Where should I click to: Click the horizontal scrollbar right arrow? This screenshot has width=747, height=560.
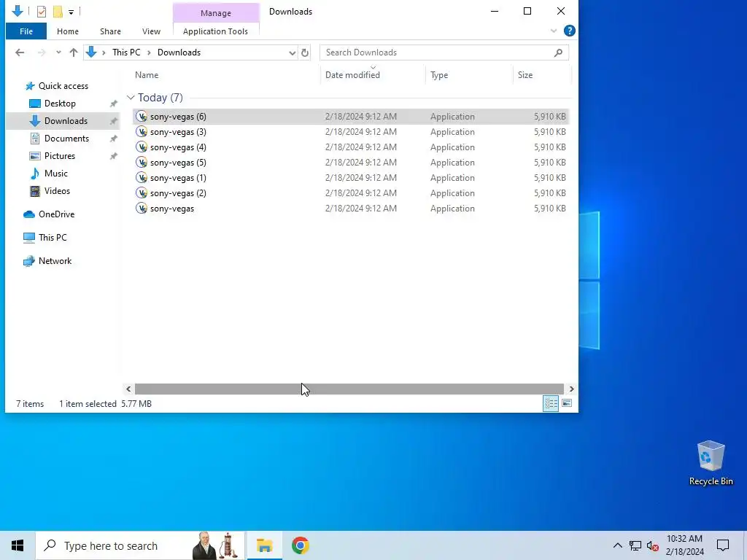[x=571, y=389]
